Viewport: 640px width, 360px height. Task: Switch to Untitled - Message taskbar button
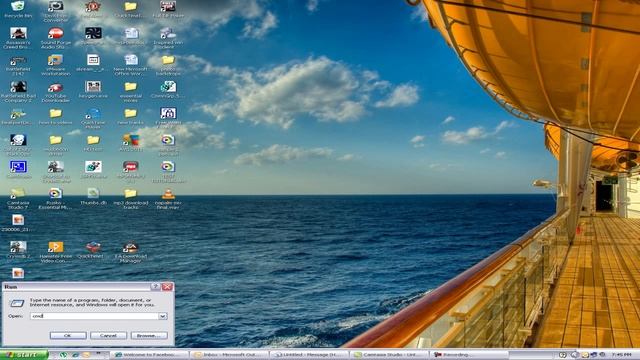(x=309, y=355)
